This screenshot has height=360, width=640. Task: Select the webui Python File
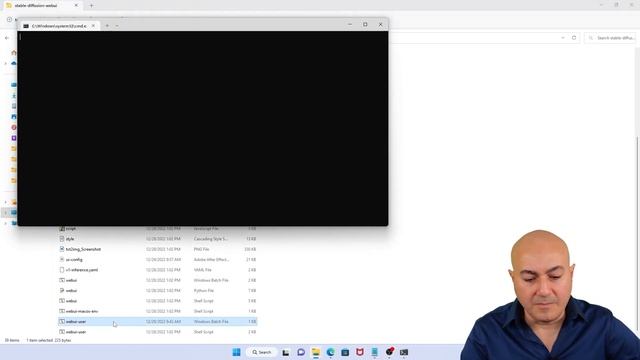[158, 291]
